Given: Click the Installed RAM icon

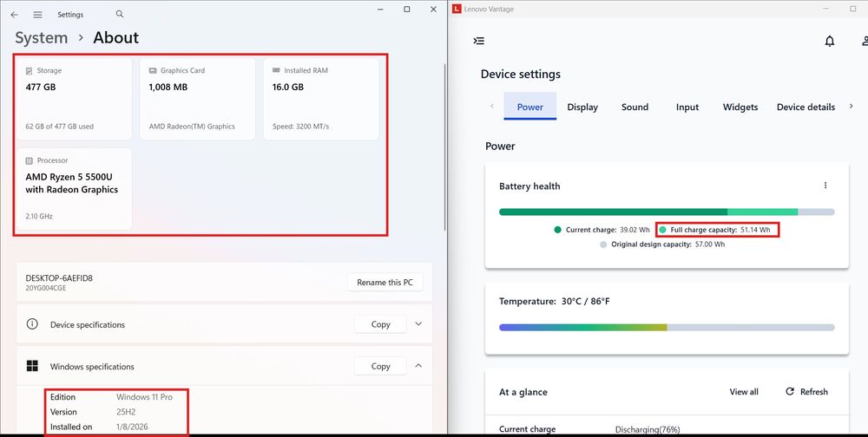Looking at the screenshot, I should pos(276,71).
